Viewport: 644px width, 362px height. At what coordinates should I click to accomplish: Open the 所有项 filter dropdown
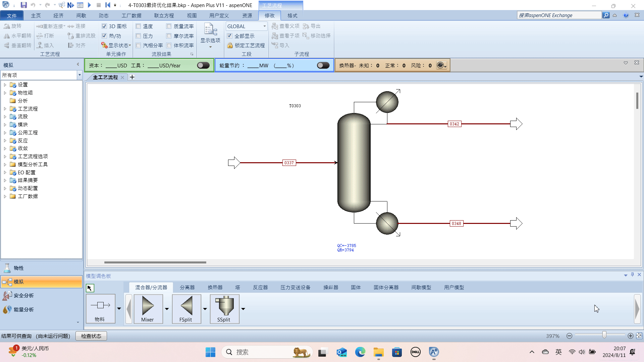pos(79,75)
